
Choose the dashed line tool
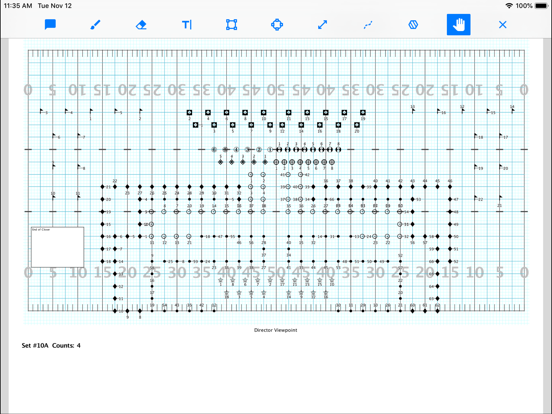coord(368,25)
